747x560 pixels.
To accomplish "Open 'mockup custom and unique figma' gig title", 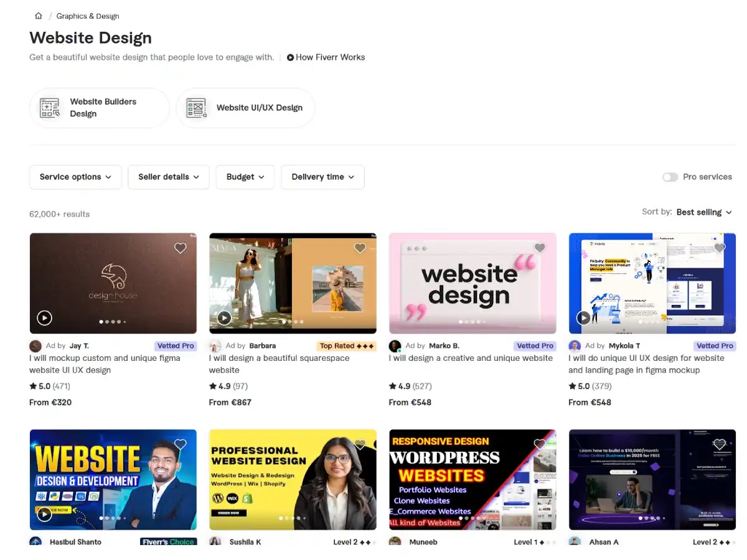I will [x=105, y=364].
